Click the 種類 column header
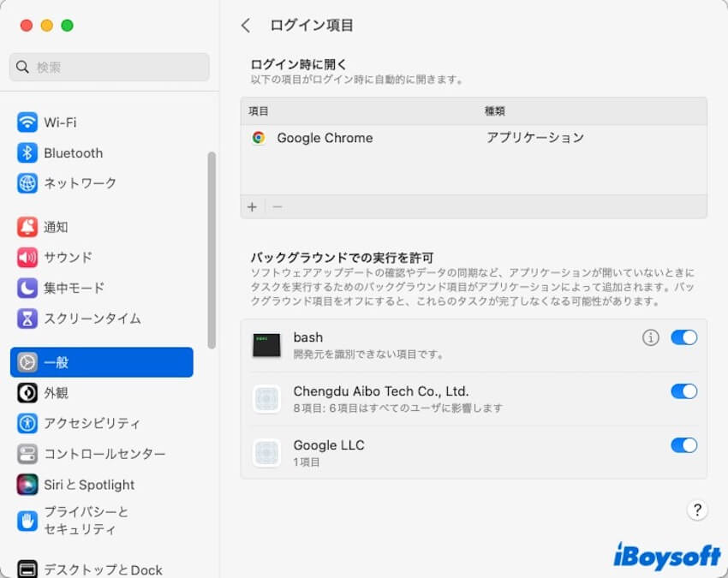This screenshot has height=578, width=728. (x=494, y=111)
